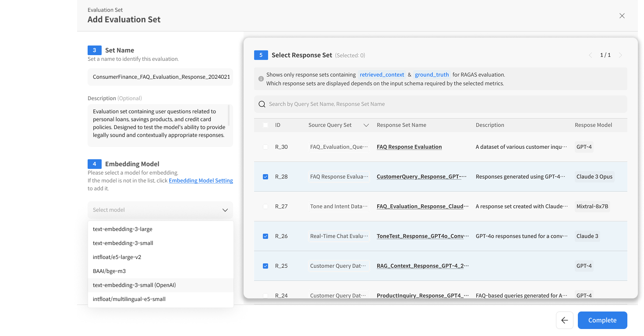Viewport: 644px width, 336px height.
Task: Click the info icon in RAGAS notice
Action: 261,79
